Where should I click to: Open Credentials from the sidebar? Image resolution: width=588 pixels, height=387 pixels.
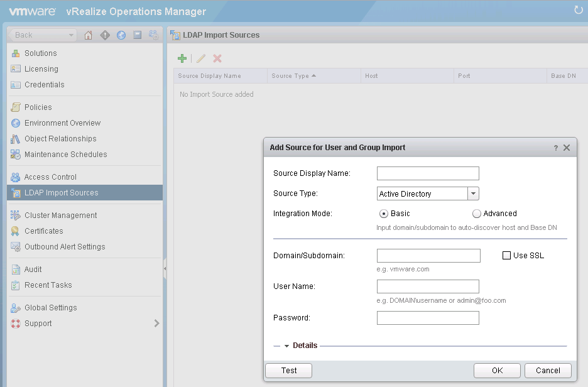pyautogui.click(x=44, y=85)
